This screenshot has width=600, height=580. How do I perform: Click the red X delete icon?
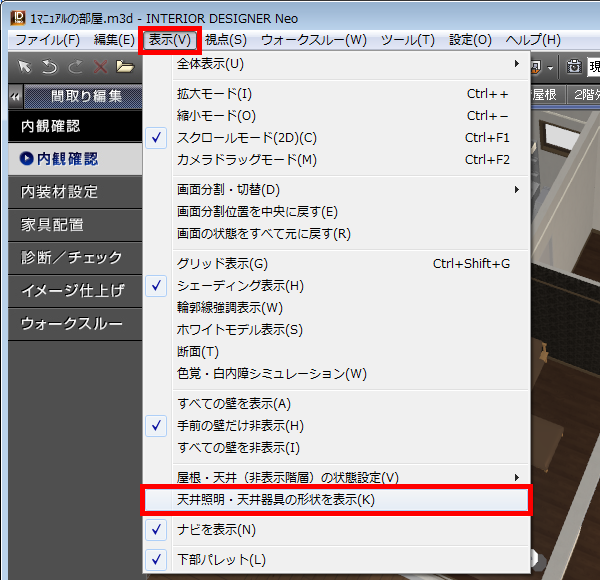99,67
